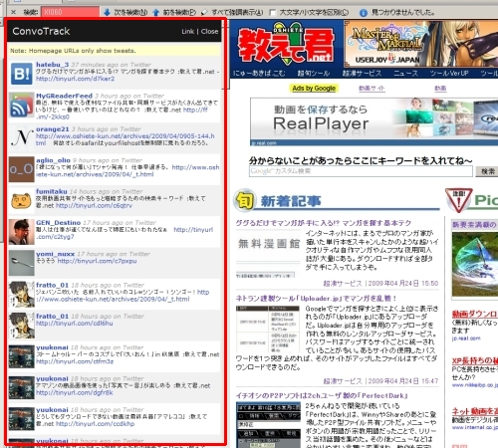Open tinyurl.com/c6qtrv link in fumitaku tweet

(x=94, y=206)
